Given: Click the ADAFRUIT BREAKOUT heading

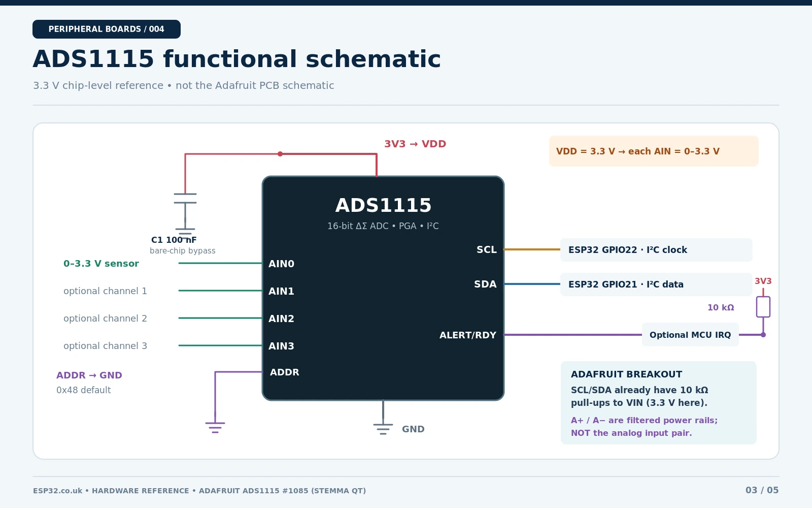Looking at the screenshot, I should click(626, 374).
